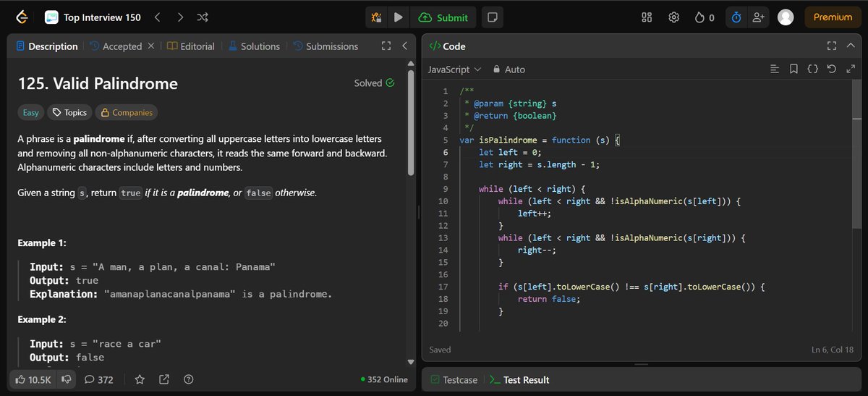Open the Test Result tab
The image size is (868, 396).
click(519, 379)
